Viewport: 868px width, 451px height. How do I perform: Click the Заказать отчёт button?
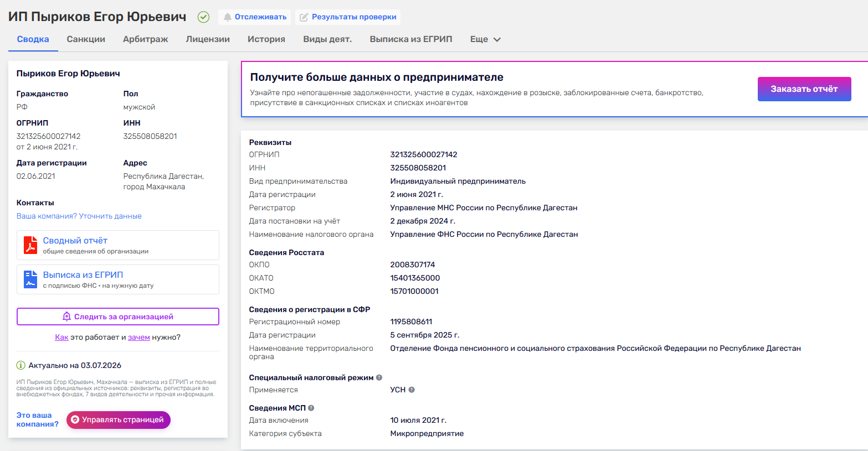point(804,89)
